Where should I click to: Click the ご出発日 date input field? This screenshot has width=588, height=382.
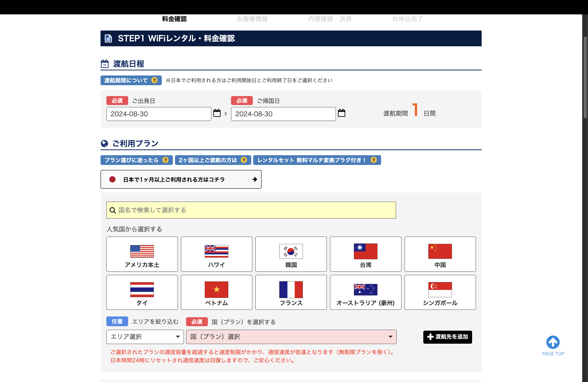(159, 114)
